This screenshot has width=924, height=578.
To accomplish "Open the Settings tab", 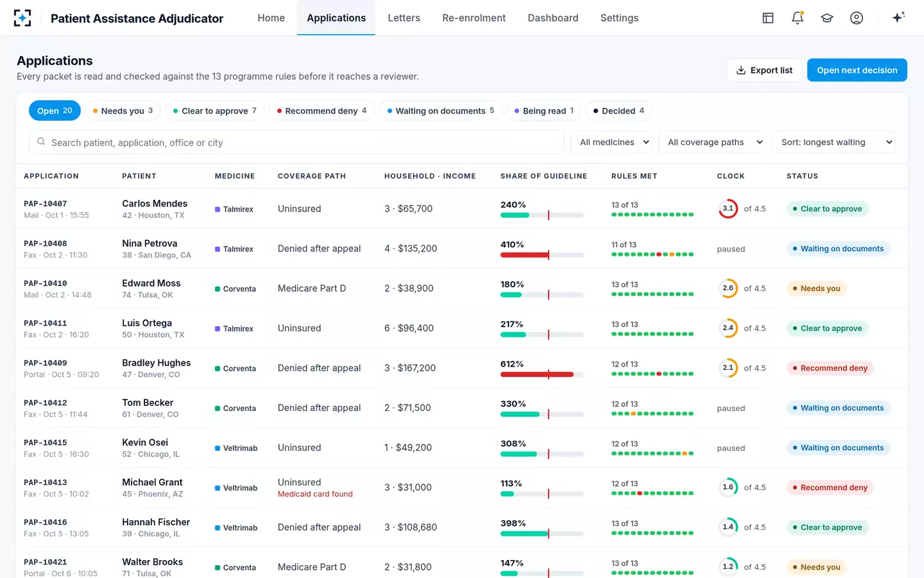I will pos(619,18).
